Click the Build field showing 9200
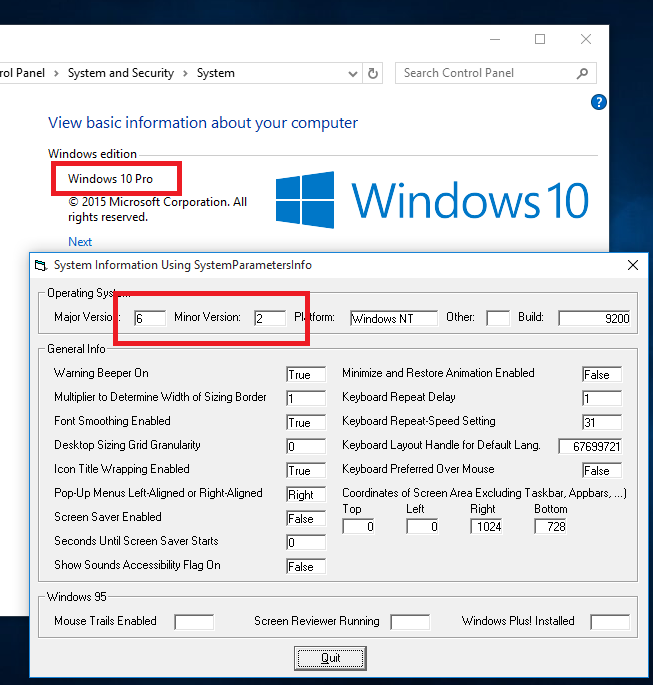Image resolution: width=653 pixels, height=685 pixels. [594, 318]
